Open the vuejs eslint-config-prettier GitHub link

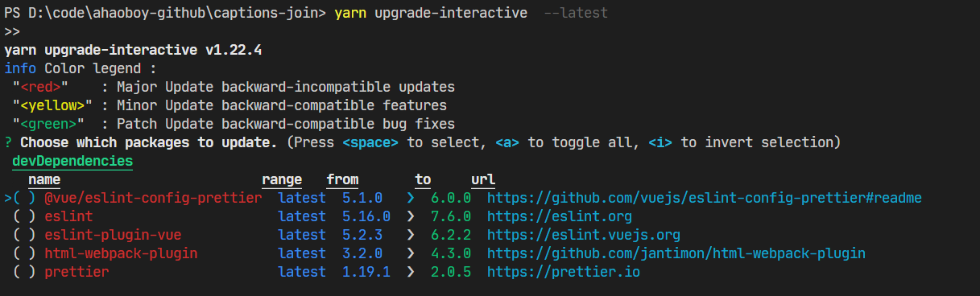pos(704,198)
